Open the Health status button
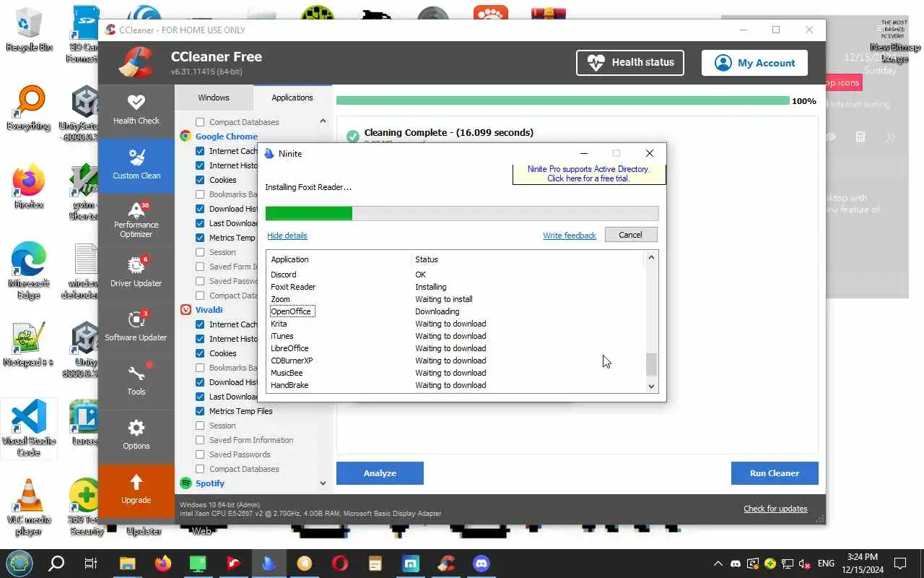924x578 pixels. [630, 63]
